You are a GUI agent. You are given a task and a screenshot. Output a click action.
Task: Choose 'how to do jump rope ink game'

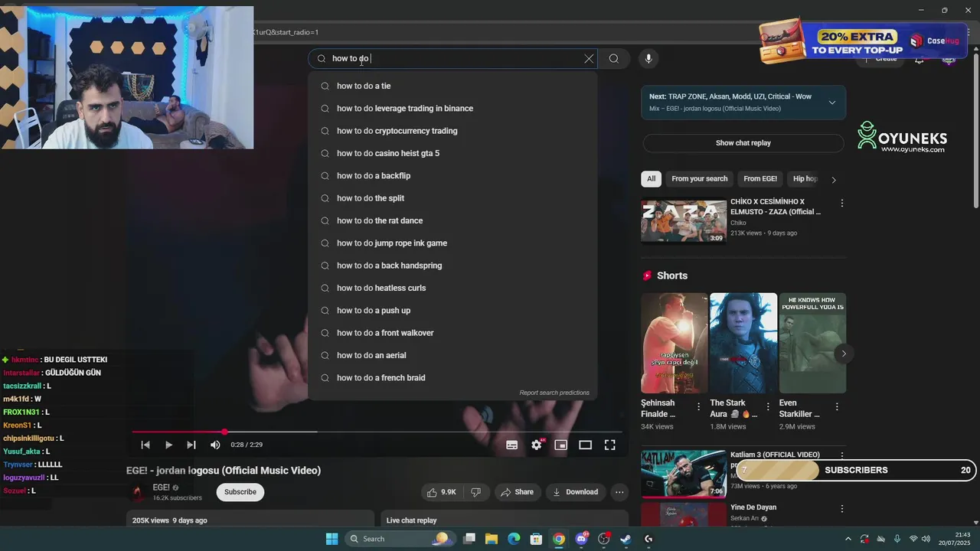[x=452, y=243]
